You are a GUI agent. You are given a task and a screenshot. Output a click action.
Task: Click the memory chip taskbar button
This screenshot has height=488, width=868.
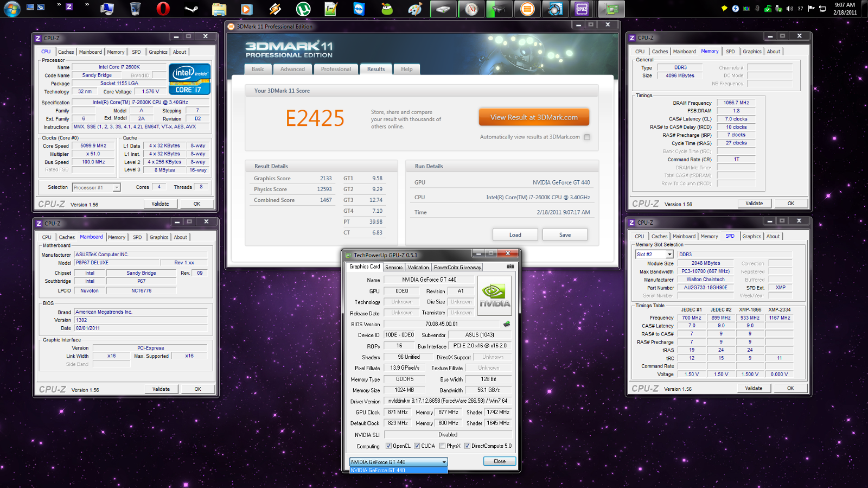point(499,9)
